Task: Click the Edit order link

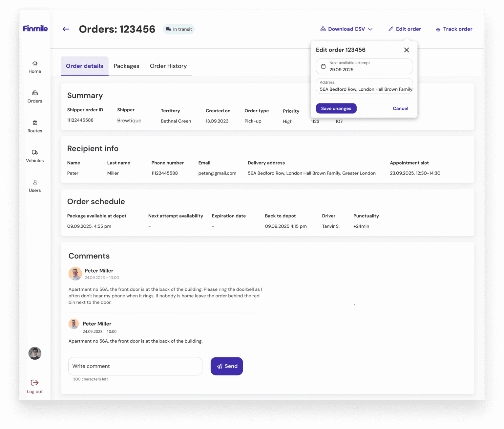Action: point(405,29)
